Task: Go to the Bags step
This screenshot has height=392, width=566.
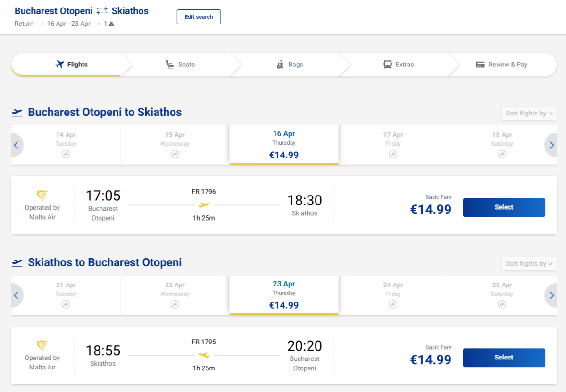Action: click(290, 65)
